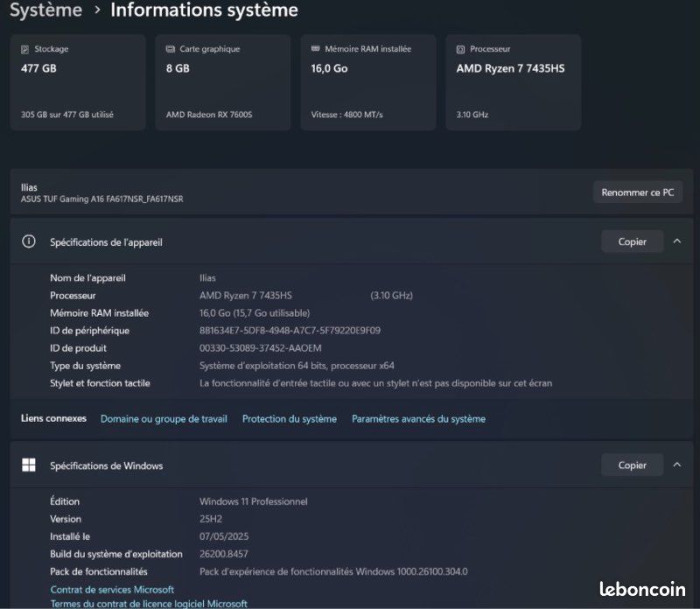Select the 'Liens connexes' label
This screenshot has width=700, height=609.
pyautogui.click(x=53, y=418)
